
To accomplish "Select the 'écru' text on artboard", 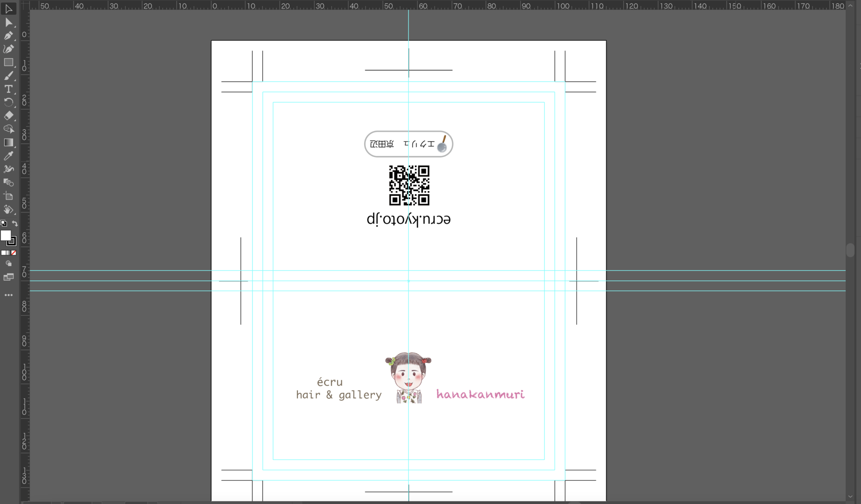I will [330, 382].
